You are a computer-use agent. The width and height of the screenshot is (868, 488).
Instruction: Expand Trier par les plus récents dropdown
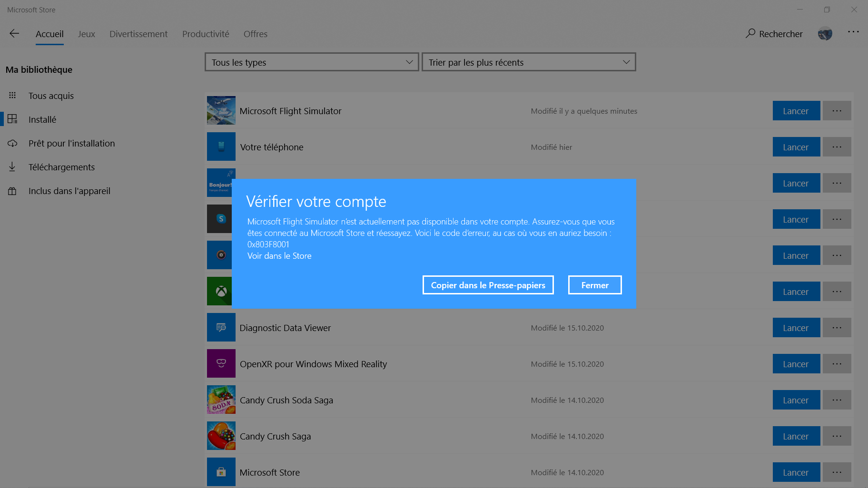point(529,62)
